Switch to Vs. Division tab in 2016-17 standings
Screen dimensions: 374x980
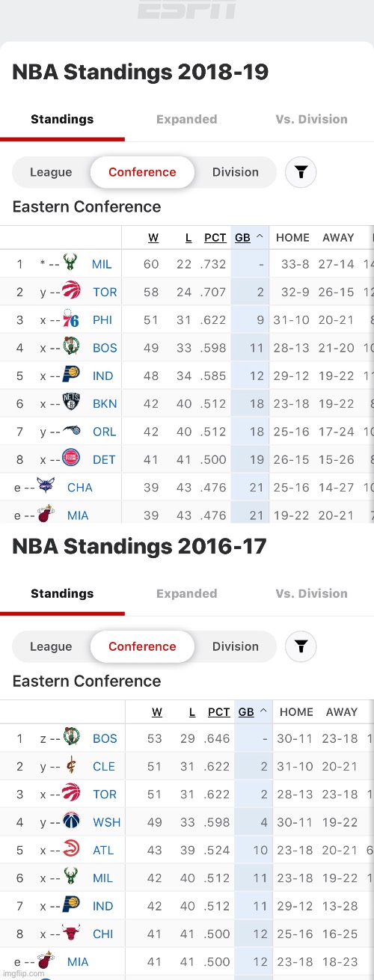311,593
